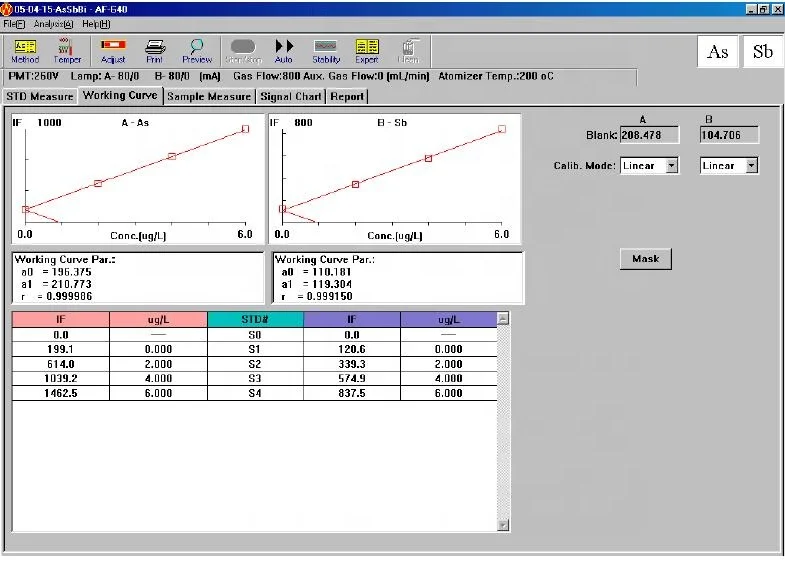
Task: Click the Atomizer Temp.:200 oC status text
Action: (496, 76)
